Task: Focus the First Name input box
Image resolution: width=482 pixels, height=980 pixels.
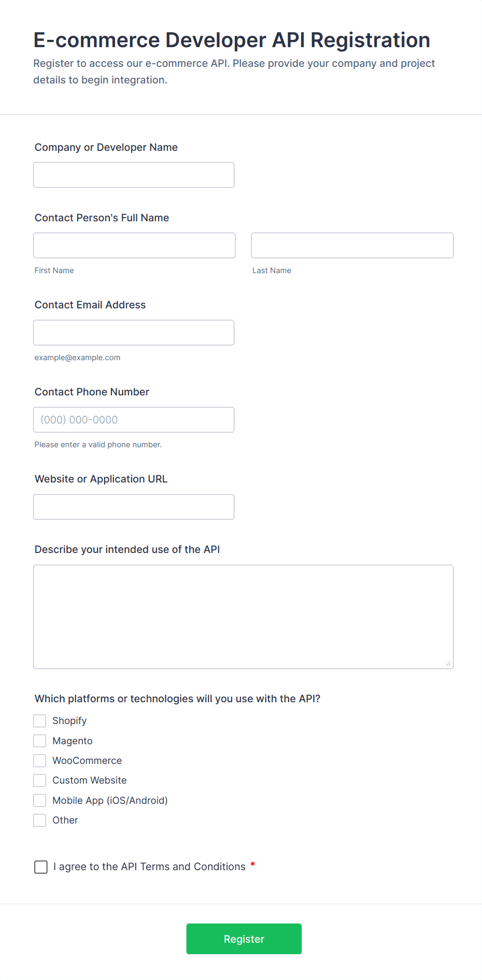Action: [x=134, y=246]
